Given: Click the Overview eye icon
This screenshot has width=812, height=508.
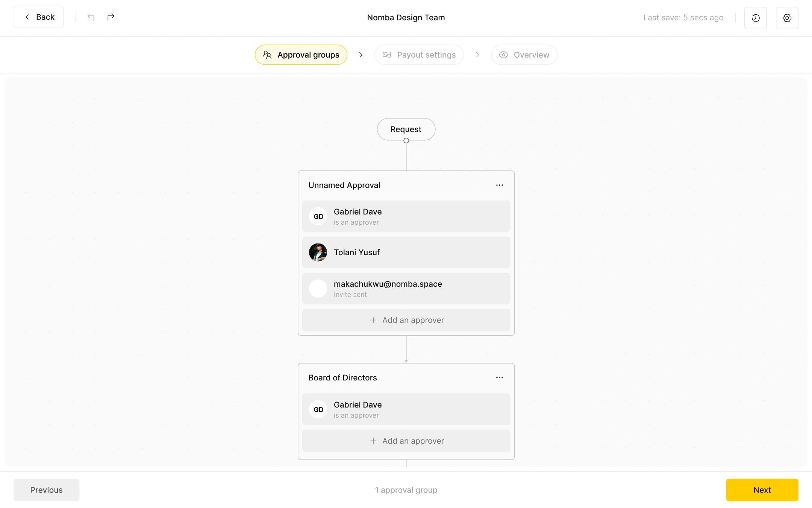Looking at the screenshot, I should 503,55.
